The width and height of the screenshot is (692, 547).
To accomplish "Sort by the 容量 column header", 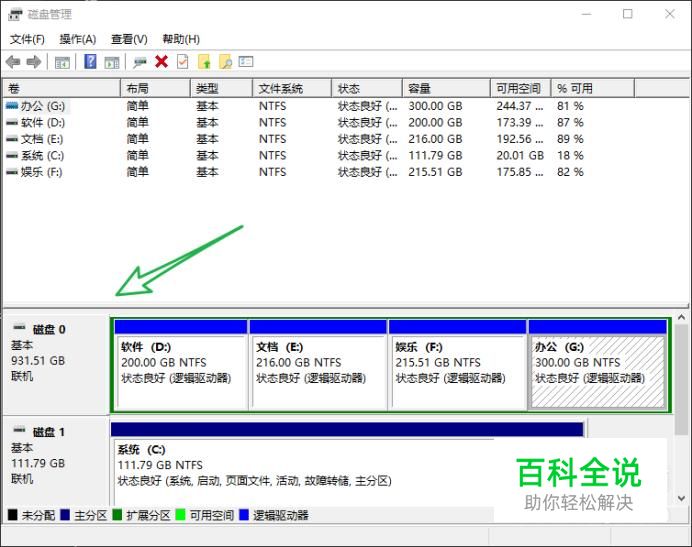I will [446, 88].
